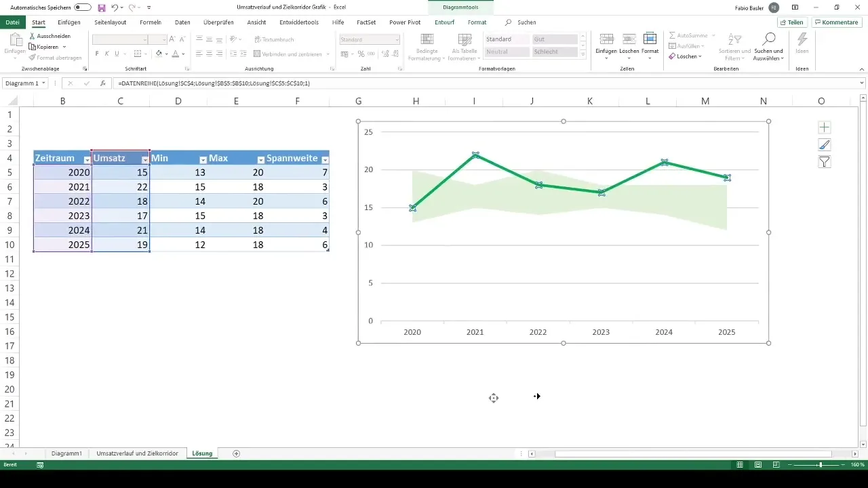Switch to Normal view in status bar
Image resolution: width=868 pixels, height=488 pixels.
tap(741, 465)
